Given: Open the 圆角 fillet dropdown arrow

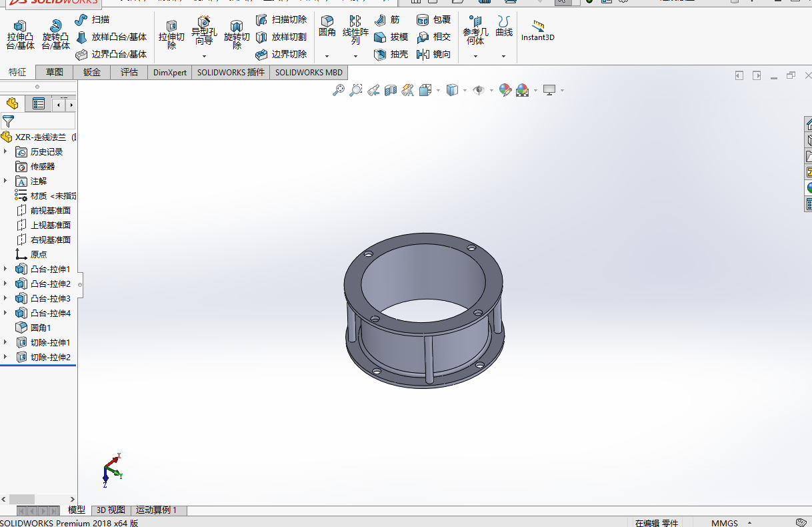Looking at the screenshot, I should (327, 56).
